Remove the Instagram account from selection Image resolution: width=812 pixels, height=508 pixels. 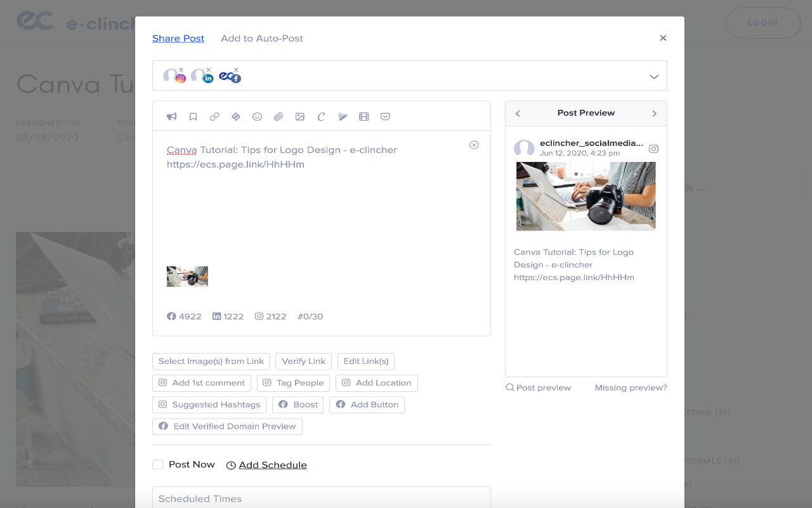(x=181, y=70)
